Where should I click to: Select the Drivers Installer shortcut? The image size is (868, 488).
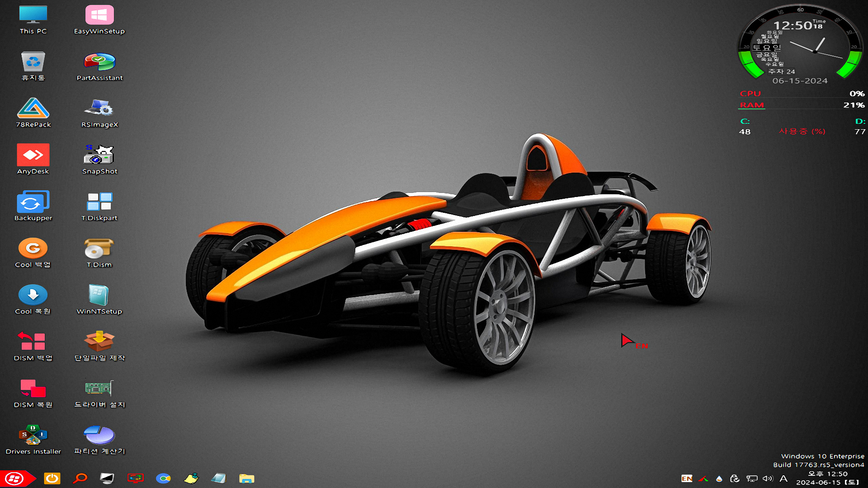click(33, 440)
